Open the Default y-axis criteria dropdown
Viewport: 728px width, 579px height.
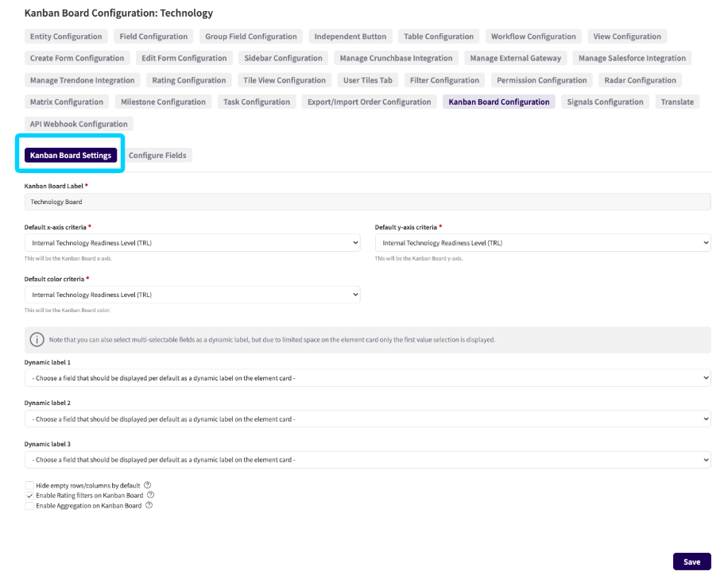(x=543, y=243)
